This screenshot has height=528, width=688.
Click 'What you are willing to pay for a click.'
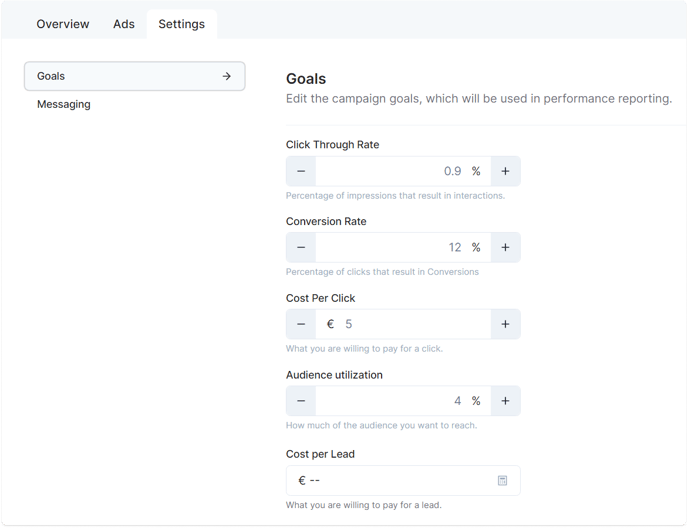pyautogui.click(x=364, y=349)
